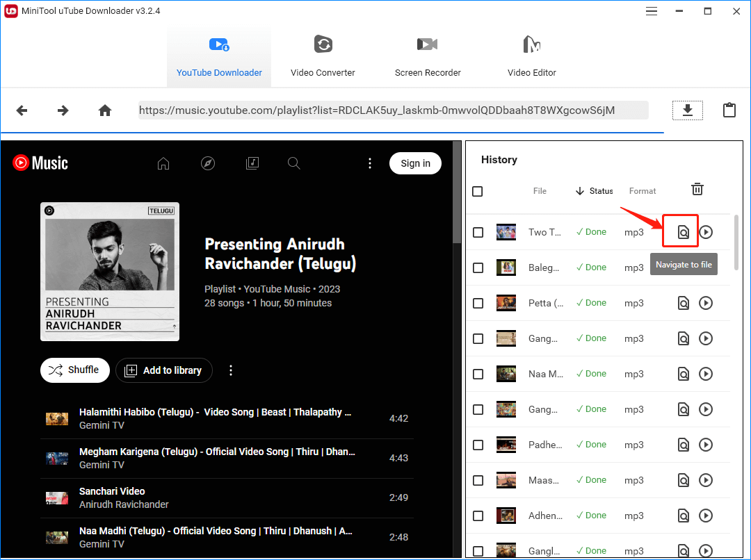This screenshot has height=560, width=751.
Task: Click the File column header
Action: point(540,191)
